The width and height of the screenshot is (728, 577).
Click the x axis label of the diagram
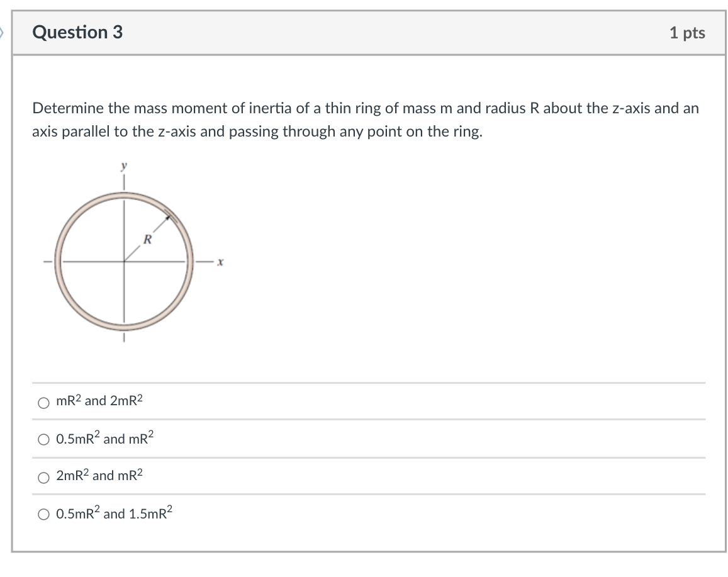click(220, 262)
